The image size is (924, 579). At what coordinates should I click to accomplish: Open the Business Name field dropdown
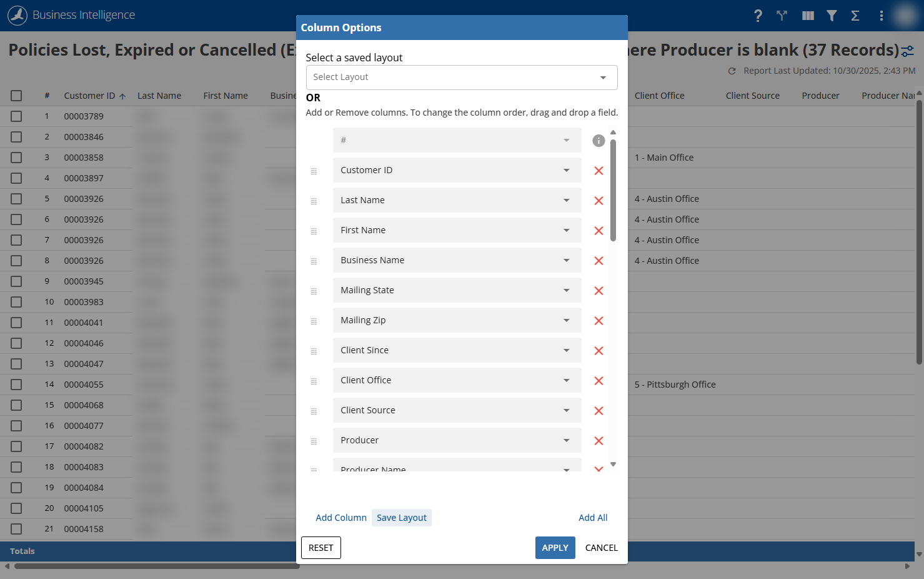(x=457, y=260)
